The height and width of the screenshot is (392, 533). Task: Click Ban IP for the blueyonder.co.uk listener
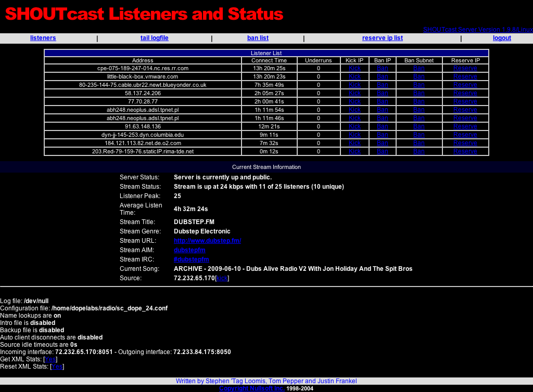click(x=383, y=85)
